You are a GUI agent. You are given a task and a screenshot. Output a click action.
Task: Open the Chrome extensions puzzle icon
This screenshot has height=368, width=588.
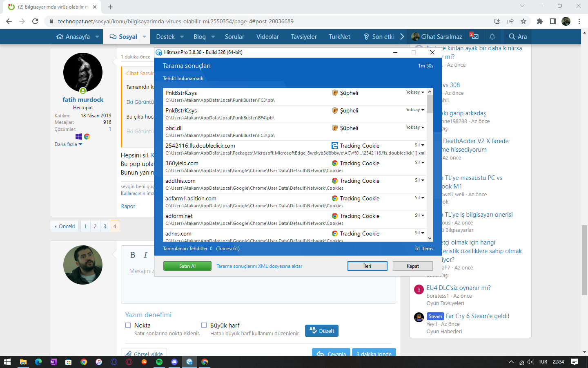(540, 21)
